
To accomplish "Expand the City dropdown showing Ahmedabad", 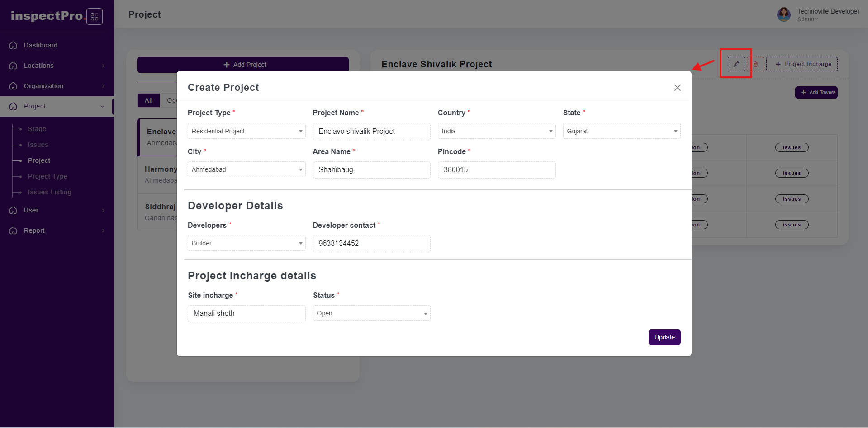I will [x=246, y=169].
